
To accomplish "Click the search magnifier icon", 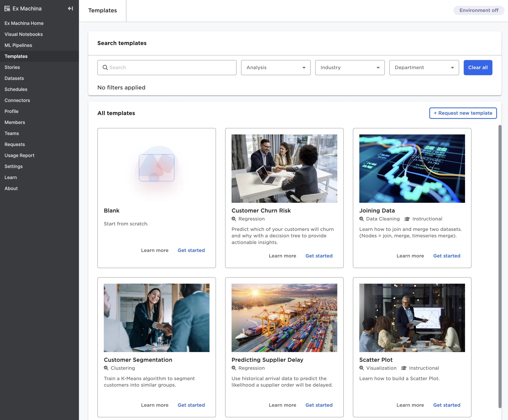I will [x=105, y=67].
